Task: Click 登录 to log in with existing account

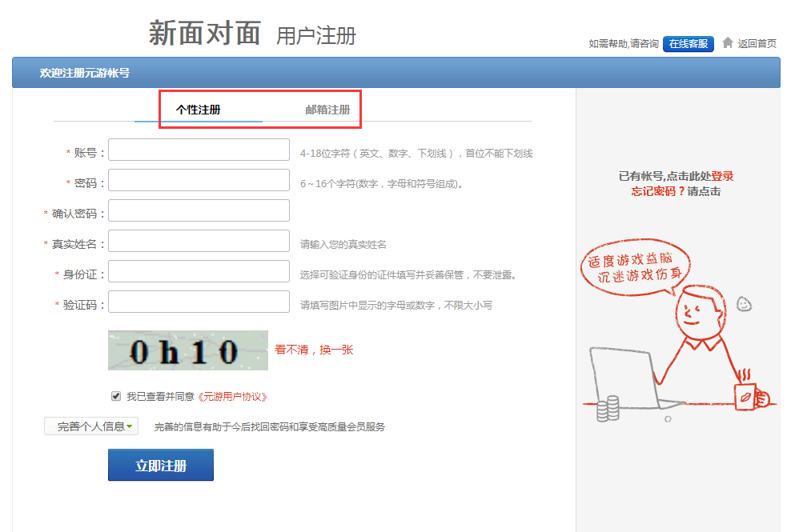Action: pyautogui.click(x=724, y=176)
